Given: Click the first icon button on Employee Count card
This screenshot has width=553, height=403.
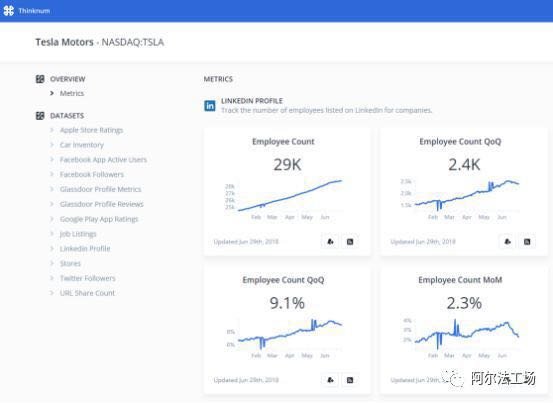Looking at the screenshot, I should [x=330, y=242].
